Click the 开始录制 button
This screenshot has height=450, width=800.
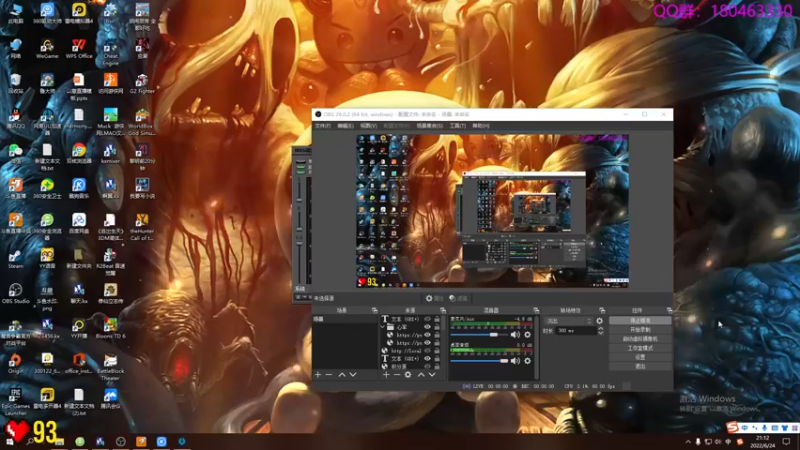[640, 330]
